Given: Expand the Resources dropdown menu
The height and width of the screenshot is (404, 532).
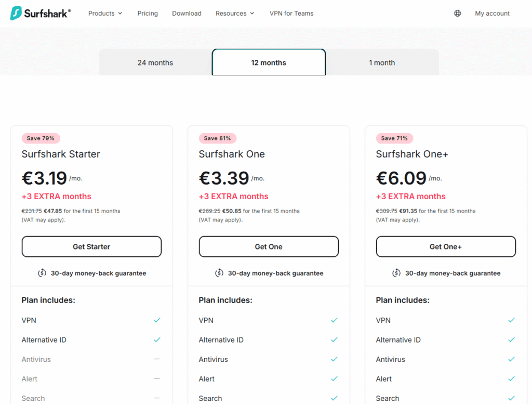Looking at the screenshot, I should [x=235, y=13].
